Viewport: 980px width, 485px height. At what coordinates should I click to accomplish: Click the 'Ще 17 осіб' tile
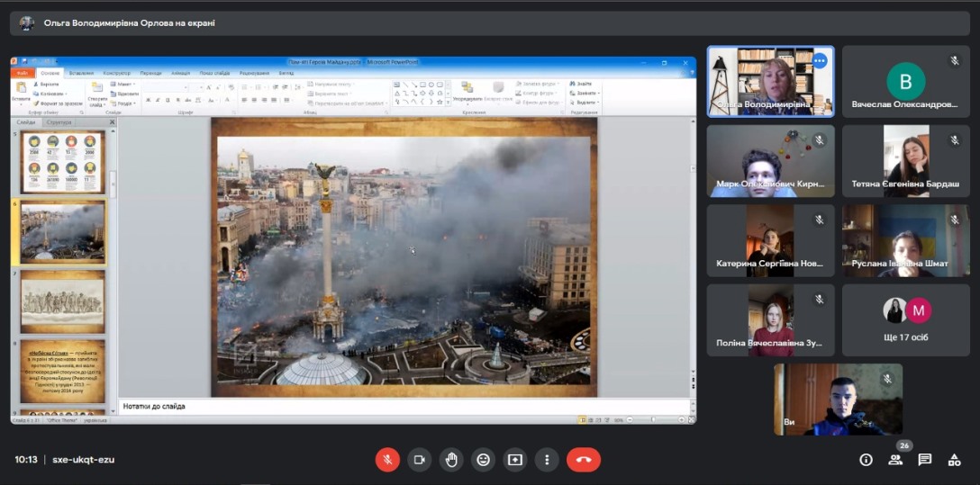(905, 320)
